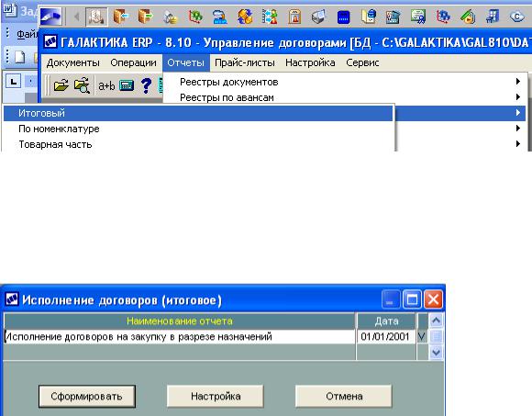This screenshot has height=416, width=532.
Task: Click the folder with magnifier search icon
Action: [x=82, y=85]
